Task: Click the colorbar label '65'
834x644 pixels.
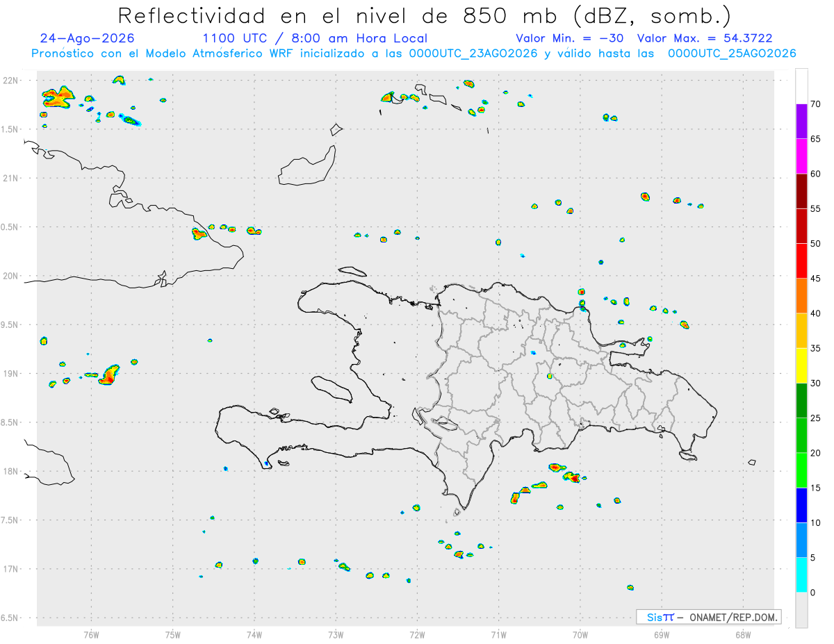Action: click(816, 139)
